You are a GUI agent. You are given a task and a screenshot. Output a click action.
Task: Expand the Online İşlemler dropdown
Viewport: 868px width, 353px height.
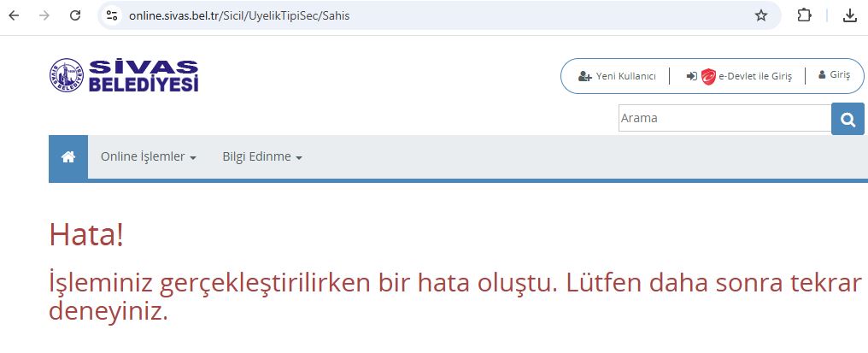click(149, 157)
